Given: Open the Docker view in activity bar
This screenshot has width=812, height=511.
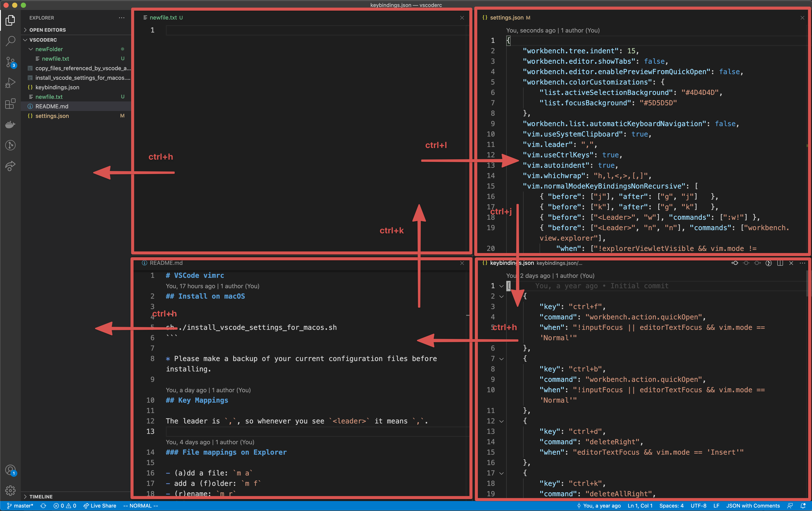Looking at the screenshot, I should click(10, 125).
